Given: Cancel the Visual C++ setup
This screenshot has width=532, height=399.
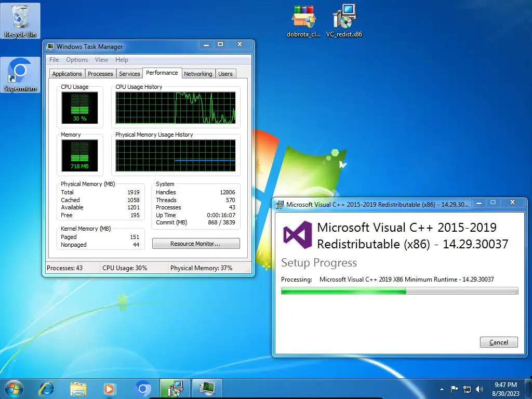Looking at the screenshot, I should [x=499, y=342].
